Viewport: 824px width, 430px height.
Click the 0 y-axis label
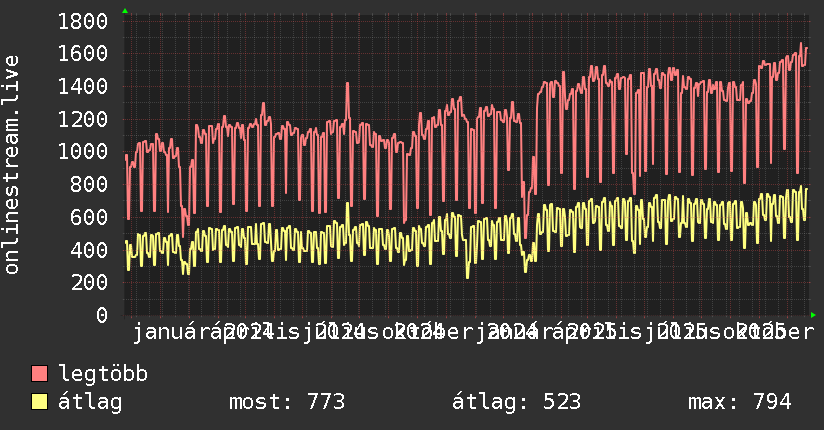pos(102,315)
